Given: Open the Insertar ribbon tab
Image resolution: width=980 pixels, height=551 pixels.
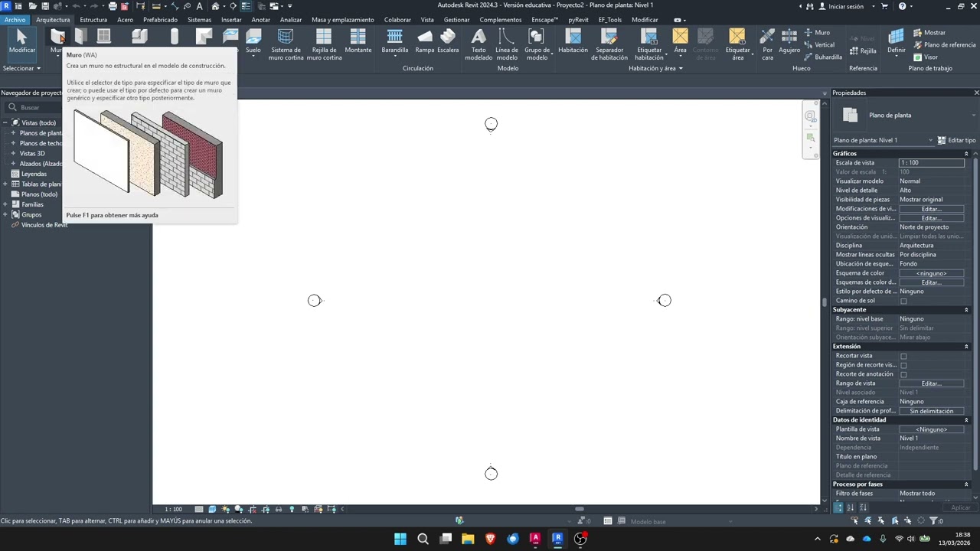Looking at the screenshot, I should click(x=231, y=20).
